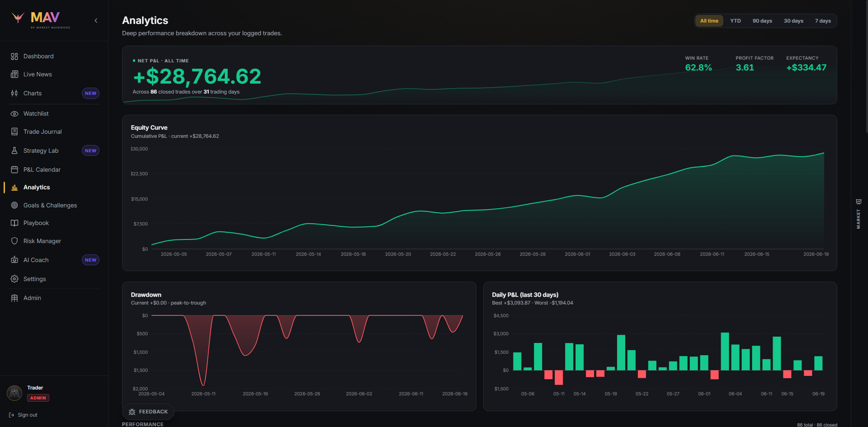The height and width of the screenshot is (427, 868).
Task: Click the ADMIN role badge
Action: point(38,398)
